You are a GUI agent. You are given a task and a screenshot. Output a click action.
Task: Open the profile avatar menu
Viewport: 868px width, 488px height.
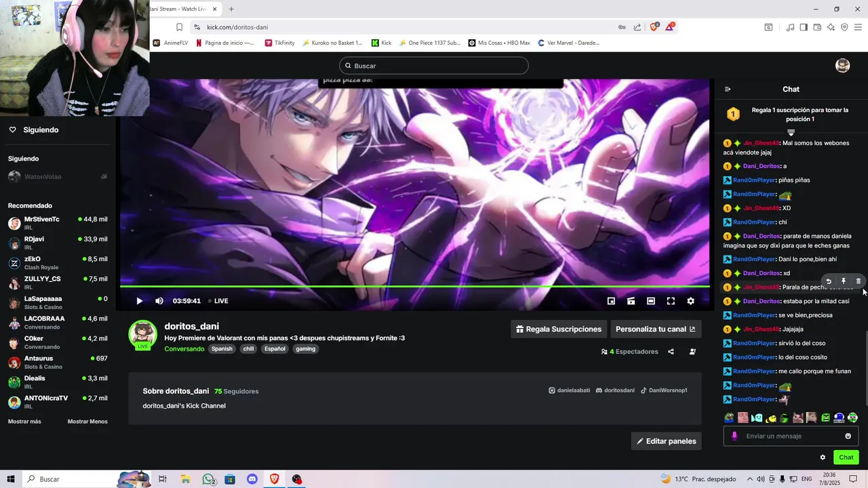842,66
